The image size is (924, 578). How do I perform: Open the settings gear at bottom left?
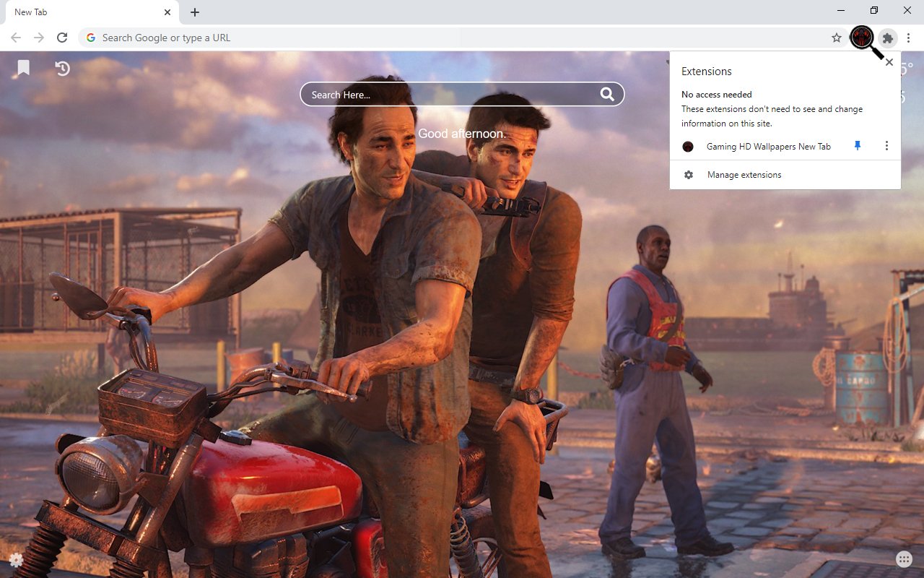[x=16, y=559]
